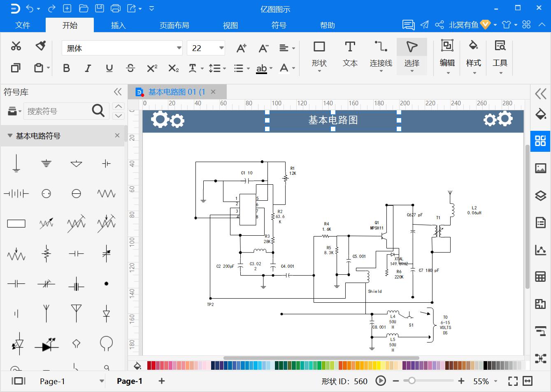The image size is (551, 392).
Task: Choose the text tool
Action: pos(350,54)
